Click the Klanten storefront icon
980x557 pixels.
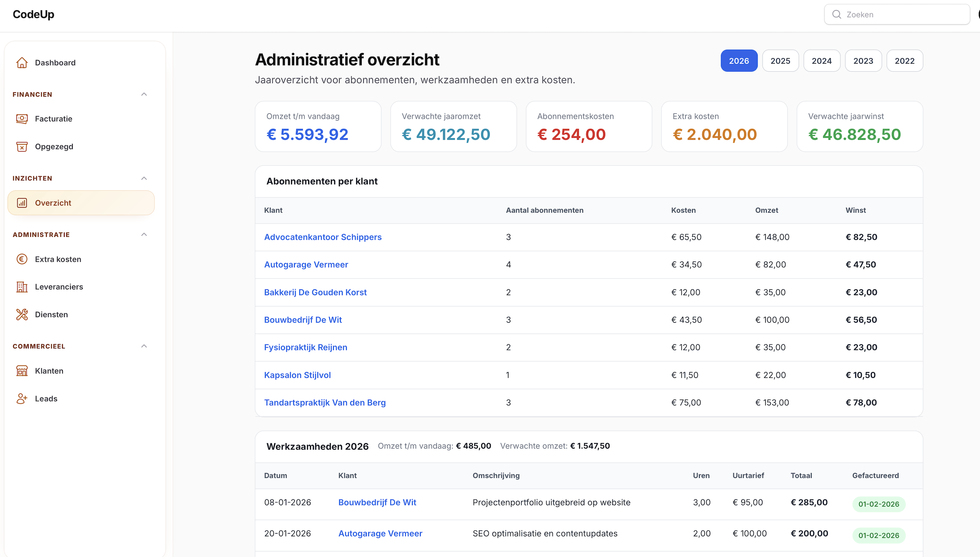pos(22,371)
